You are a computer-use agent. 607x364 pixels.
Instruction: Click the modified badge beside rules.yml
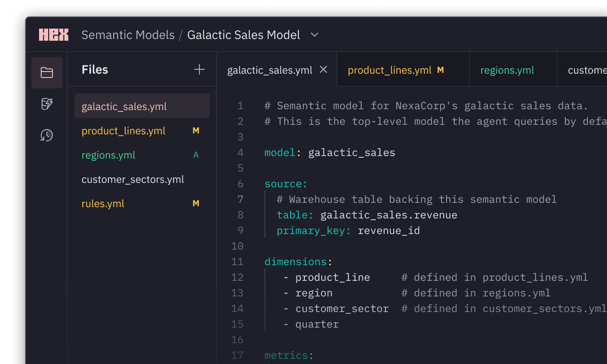[x=196, y=204]
